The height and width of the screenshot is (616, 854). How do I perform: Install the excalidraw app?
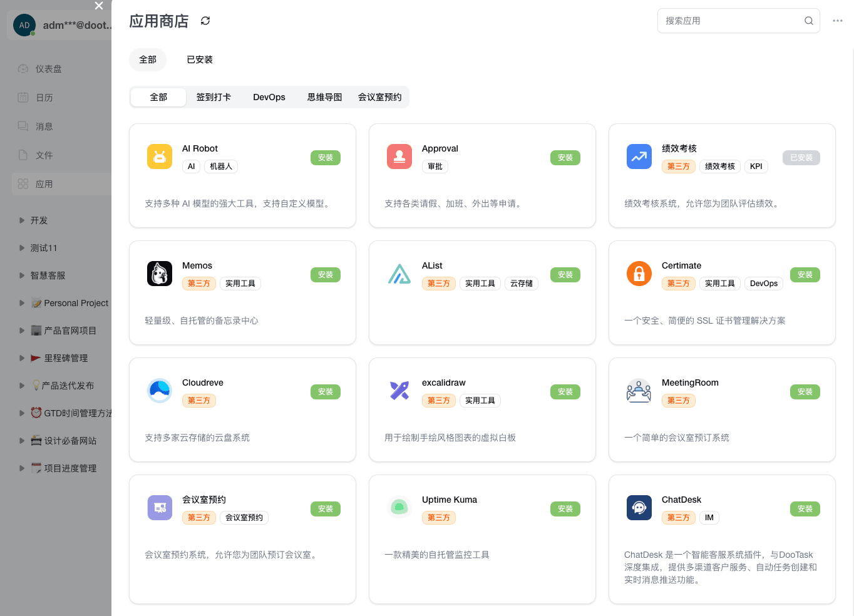565,392
